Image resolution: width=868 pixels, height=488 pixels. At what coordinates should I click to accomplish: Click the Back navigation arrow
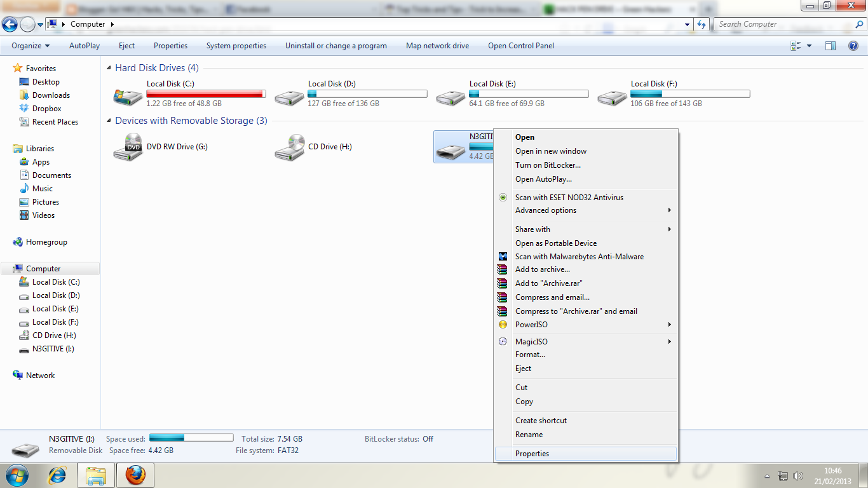click(10, 25)
